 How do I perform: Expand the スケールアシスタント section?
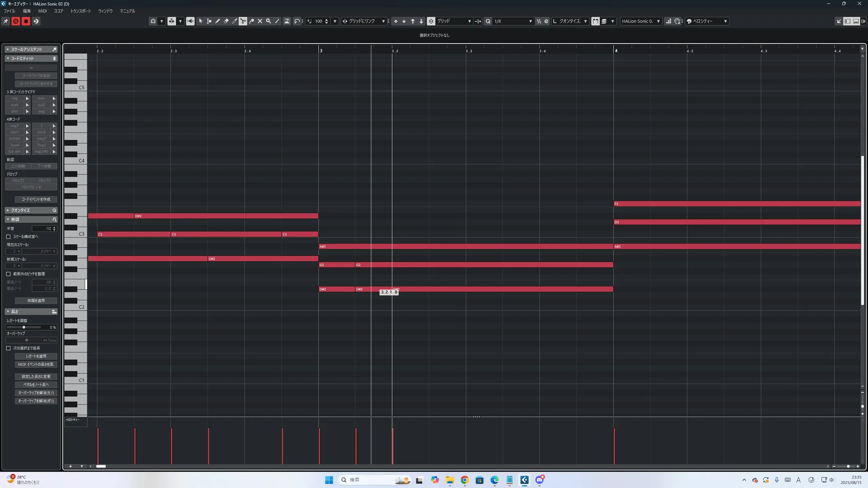pyautogui.click(x=8, y=49)
